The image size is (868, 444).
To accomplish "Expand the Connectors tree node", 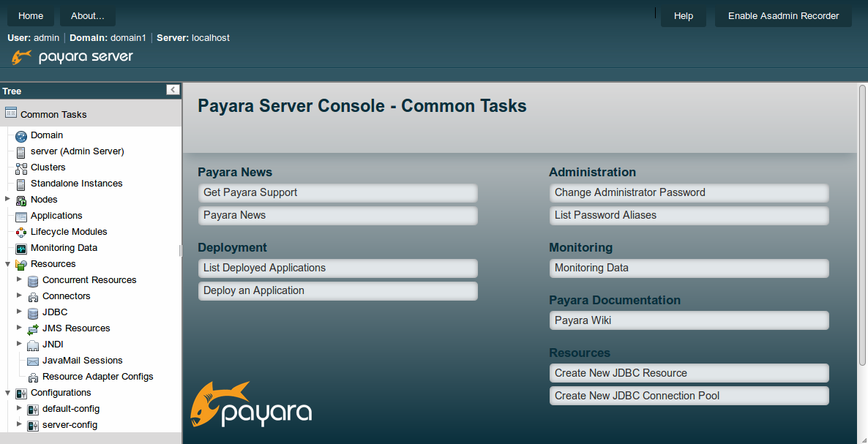I will coord(19,296).
